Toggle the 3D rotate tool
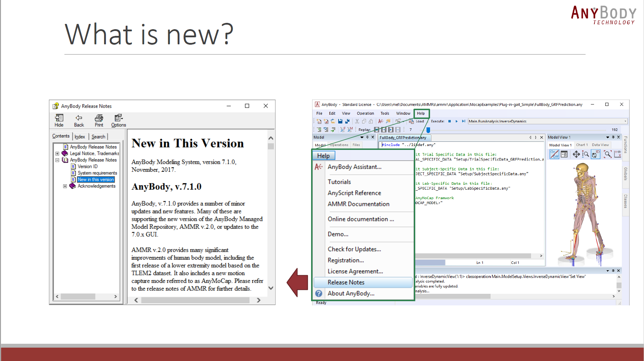 (x=595, y=154)
